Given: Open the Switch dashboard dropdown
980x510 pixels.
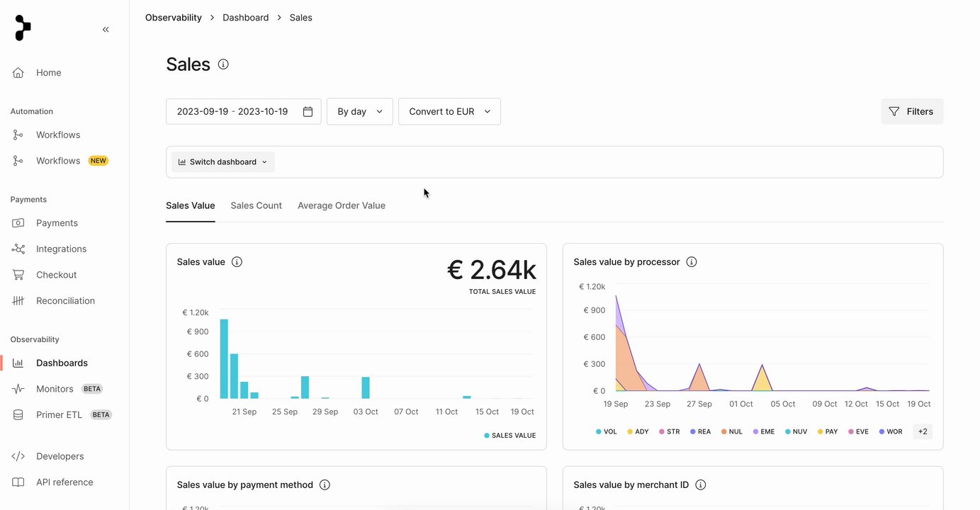Looking at the screenshot, I should (223, 162).
